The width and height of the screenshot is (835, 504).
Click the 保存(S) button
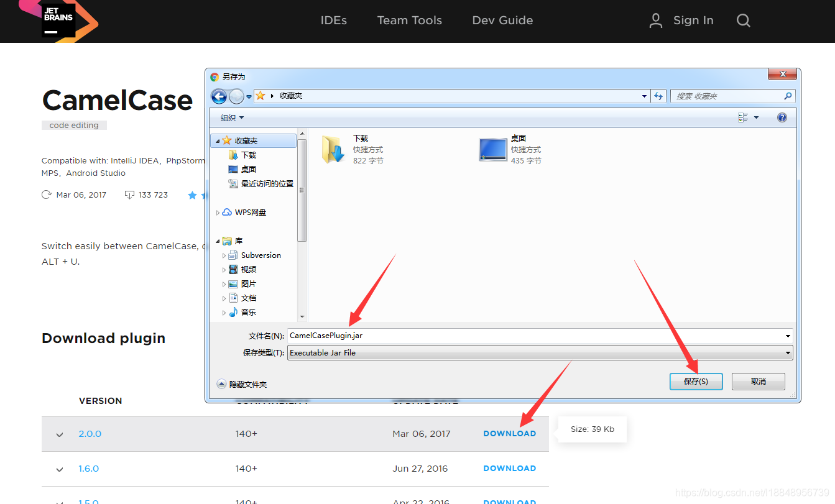[696, 381]
